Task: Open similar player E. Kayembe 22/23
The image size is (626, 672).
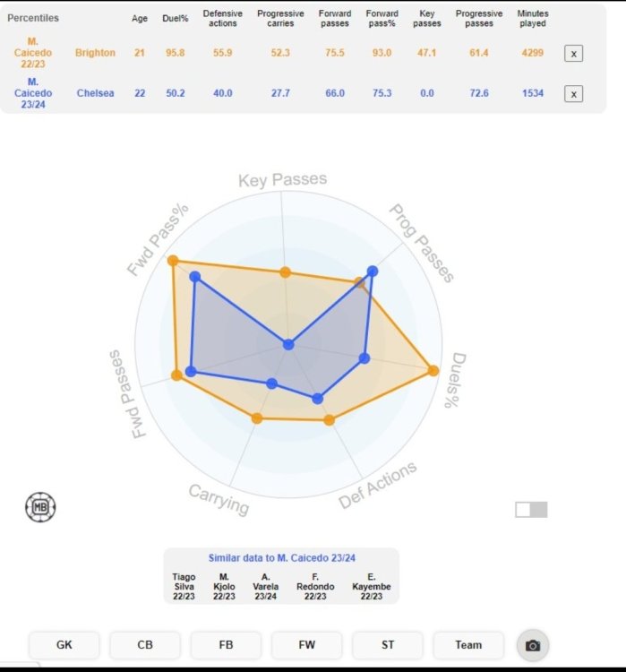Action: [x=371, y=586]
